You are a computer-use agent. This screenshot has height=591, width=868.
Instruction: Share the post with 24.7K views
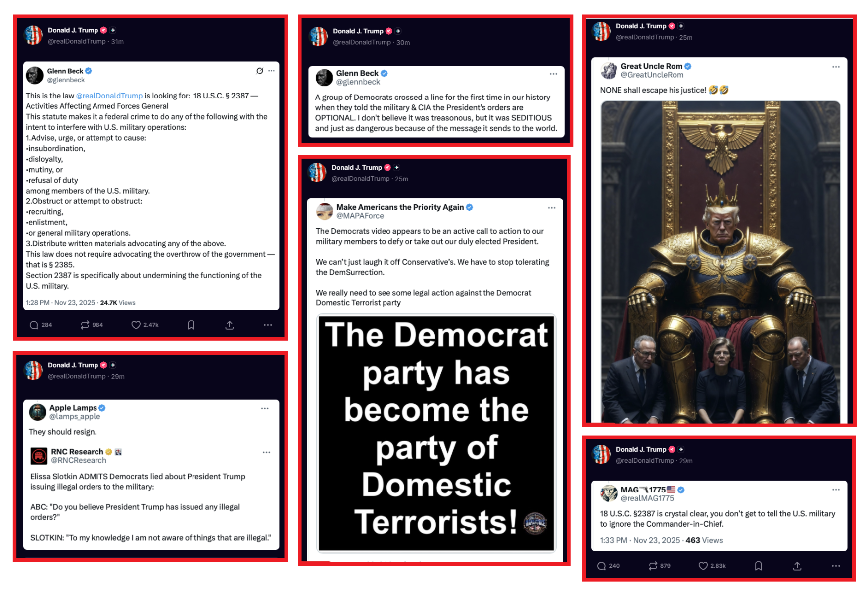pos(229,325)
